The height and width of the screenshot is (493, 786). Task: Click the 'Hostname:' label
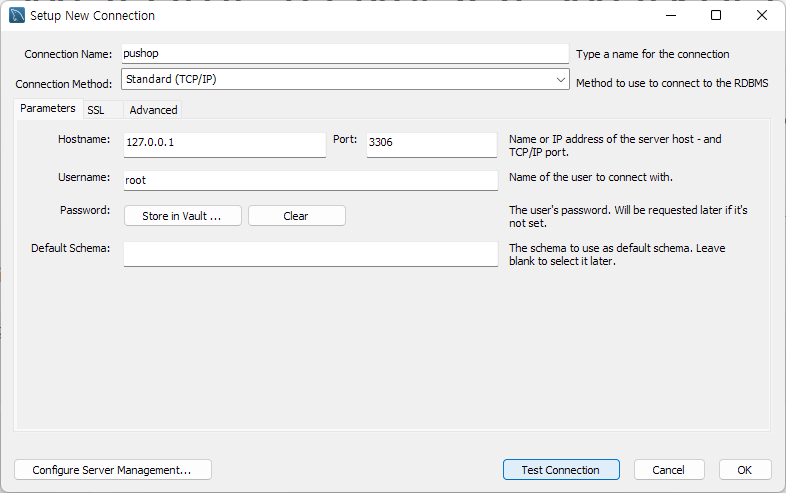tap(84, 139)
